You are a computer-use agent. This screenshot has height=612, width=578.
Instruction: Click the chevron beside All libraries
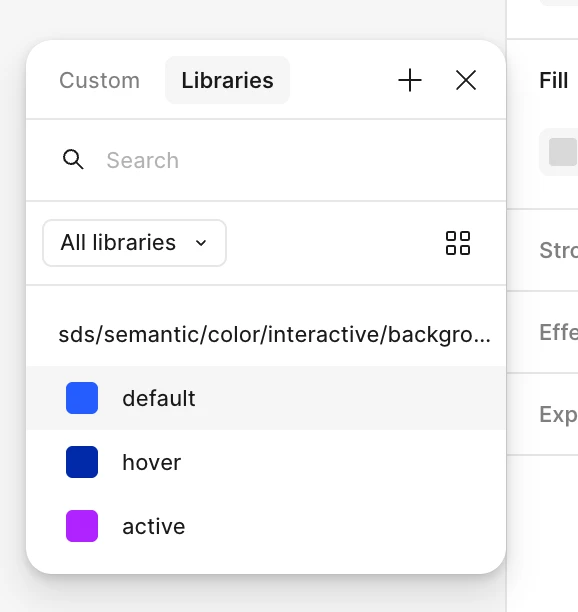201,243
